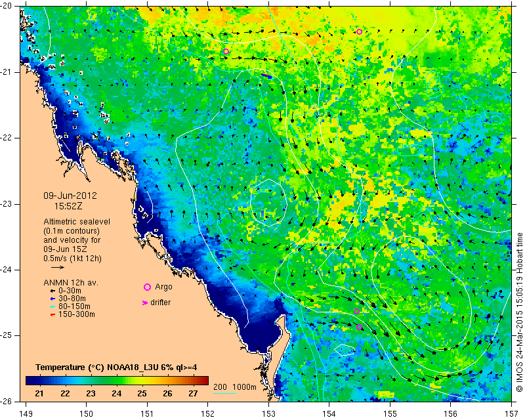Image resolution: width=525 pixels, height=420 pixels.
Task: Select the Argo marker near 154.5°E, 24.9°S
Action: [x=360, y=327]
